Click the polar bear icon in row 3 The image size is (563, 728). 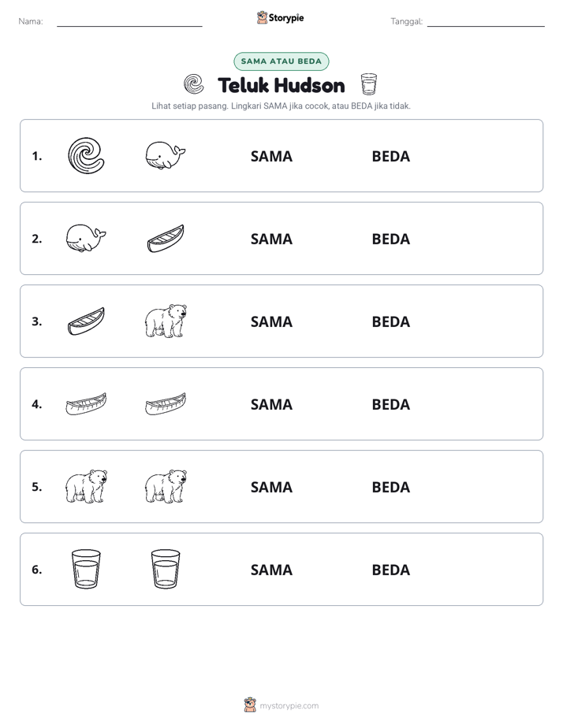click(x=166, y=321)
